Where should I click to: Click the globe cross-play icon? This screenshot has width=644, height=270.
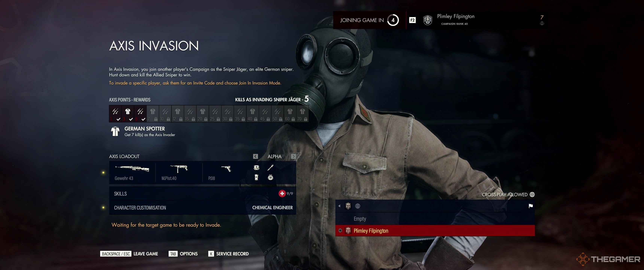531,193
